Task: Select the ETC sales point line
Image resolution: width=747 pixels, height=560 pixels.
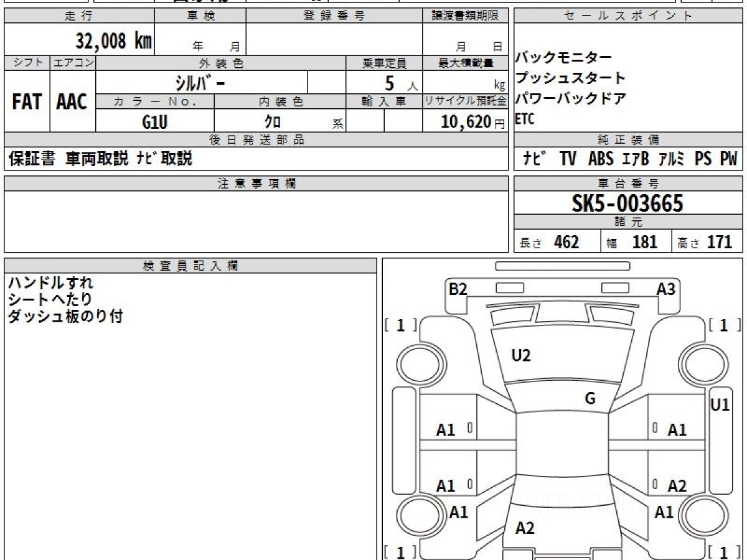Action: [525, 119]
